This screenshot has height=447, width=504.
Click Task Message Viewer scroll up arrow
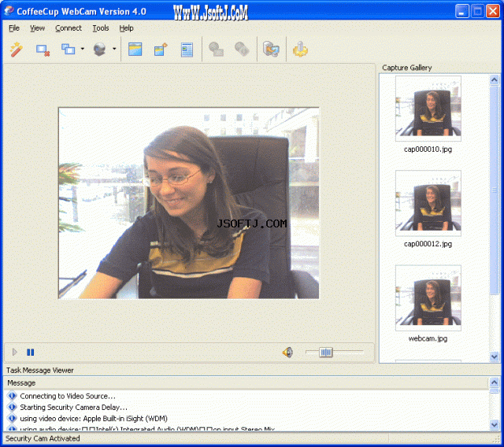point(495,382)
